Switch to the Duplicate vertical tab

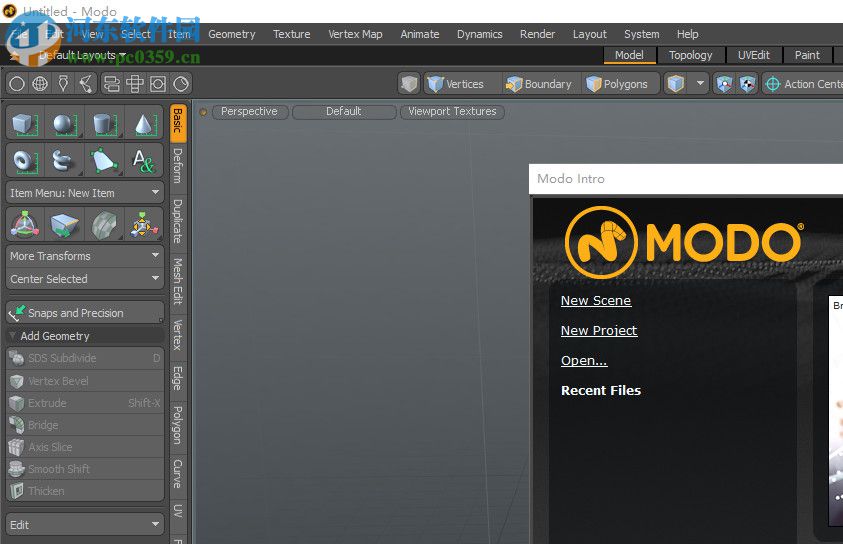(x=178, y=221)
